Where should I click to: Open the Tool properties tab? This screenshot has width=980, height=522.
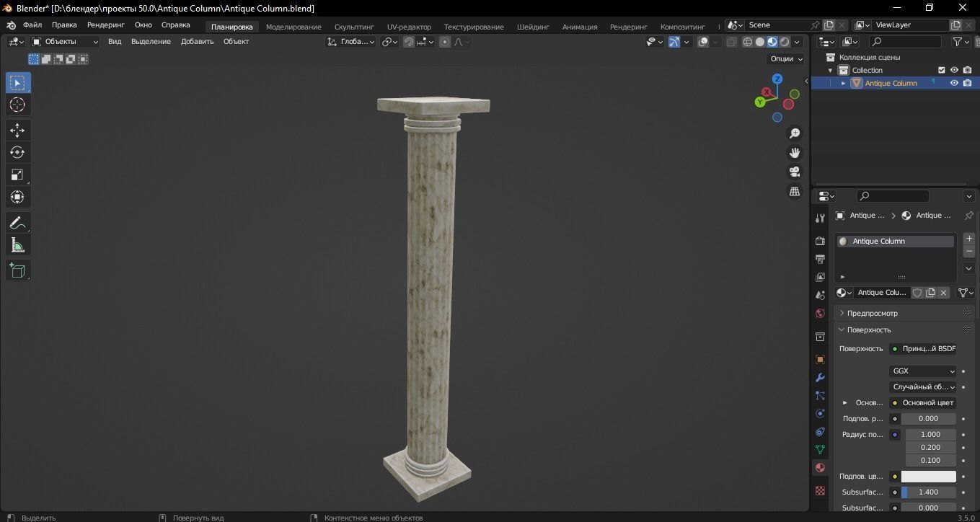[820, 218]
